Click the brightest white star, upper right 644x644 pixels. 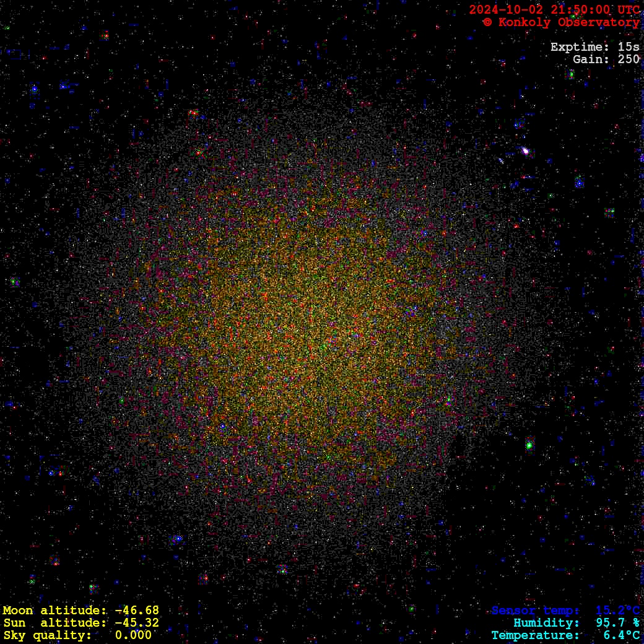[525, 150]
